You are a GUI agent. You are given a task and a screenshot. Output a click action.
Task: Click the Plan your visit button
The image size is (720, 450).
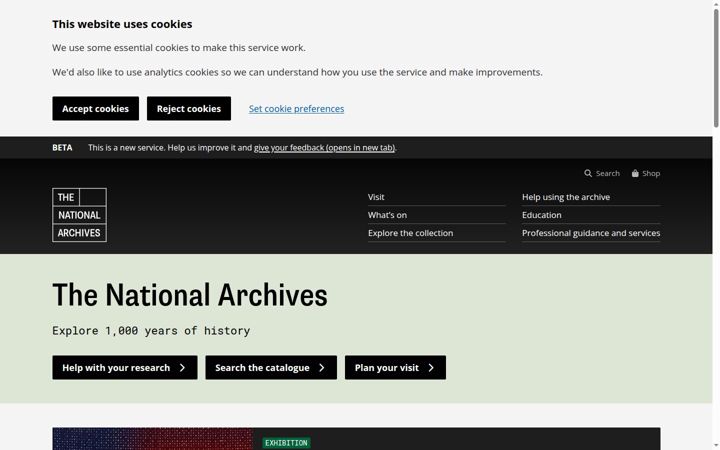(395, 368)
